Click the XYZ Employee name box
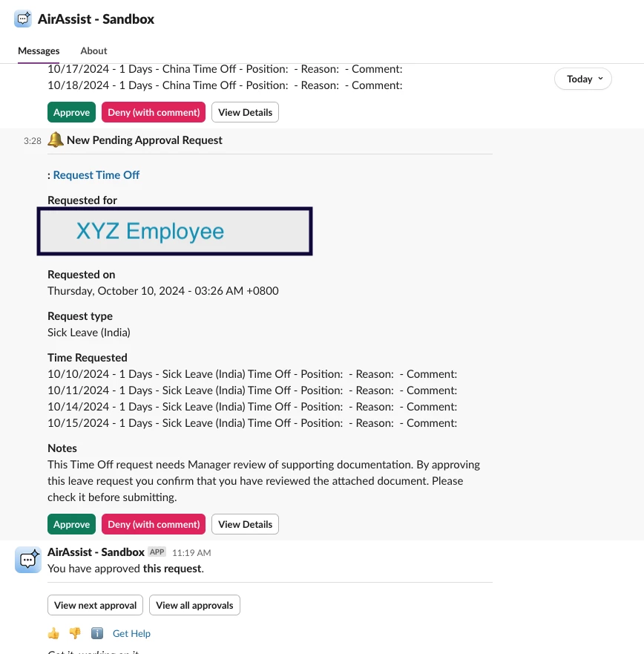 point(174,231)
